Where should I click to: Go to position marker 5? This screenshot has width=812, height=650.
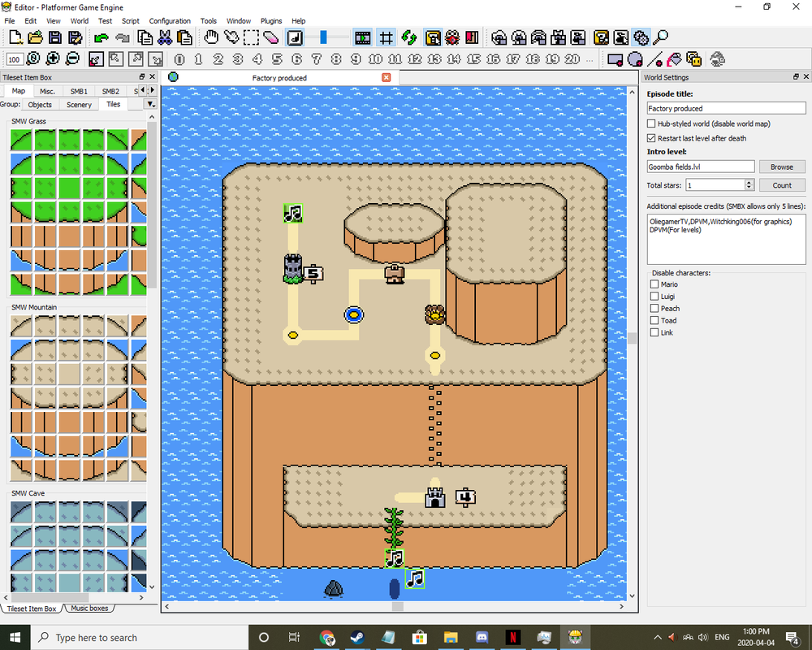(x=277, y=59)
